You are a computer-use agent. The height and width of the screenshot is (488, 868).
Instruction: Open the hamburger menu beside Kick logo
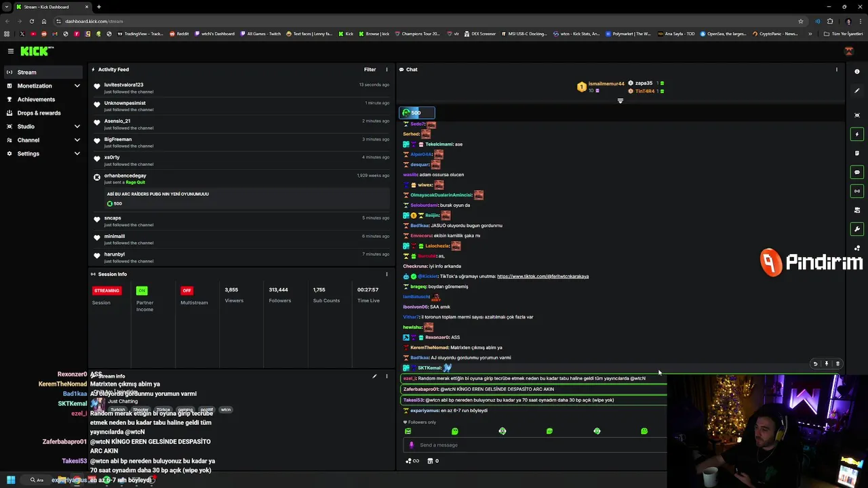(x=11, y=51)
